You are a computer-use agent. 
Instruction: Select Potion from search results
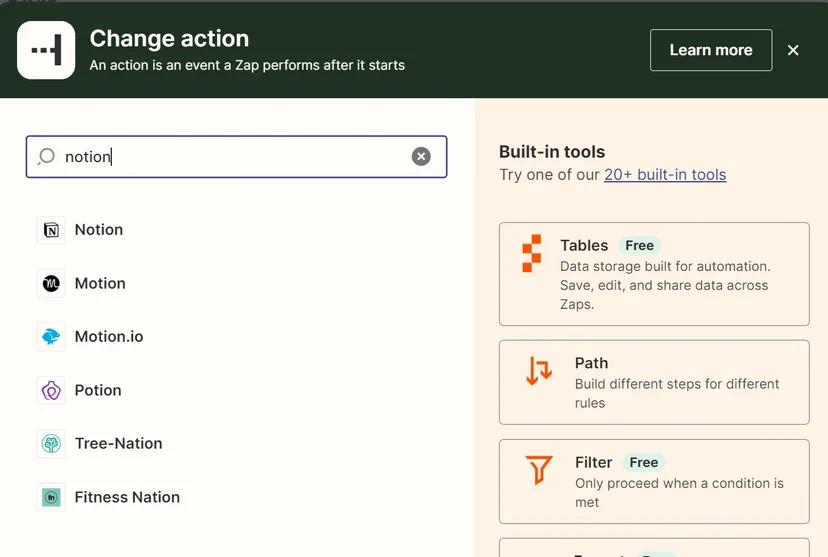pos(98,390)
